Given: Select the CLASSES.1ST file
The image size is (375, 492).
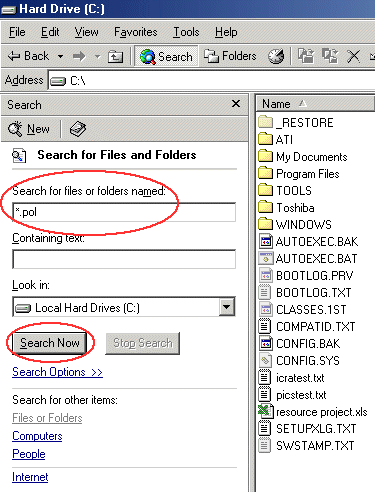Looking at the screenshot, I should point(302,309).
